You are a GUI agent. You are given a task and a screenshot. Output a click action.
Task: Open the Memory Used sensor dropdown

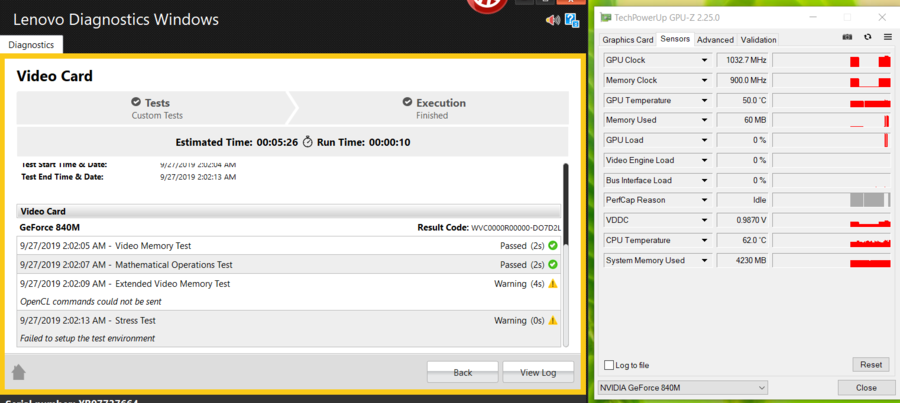pyautogui.click(x=704, y=120)
